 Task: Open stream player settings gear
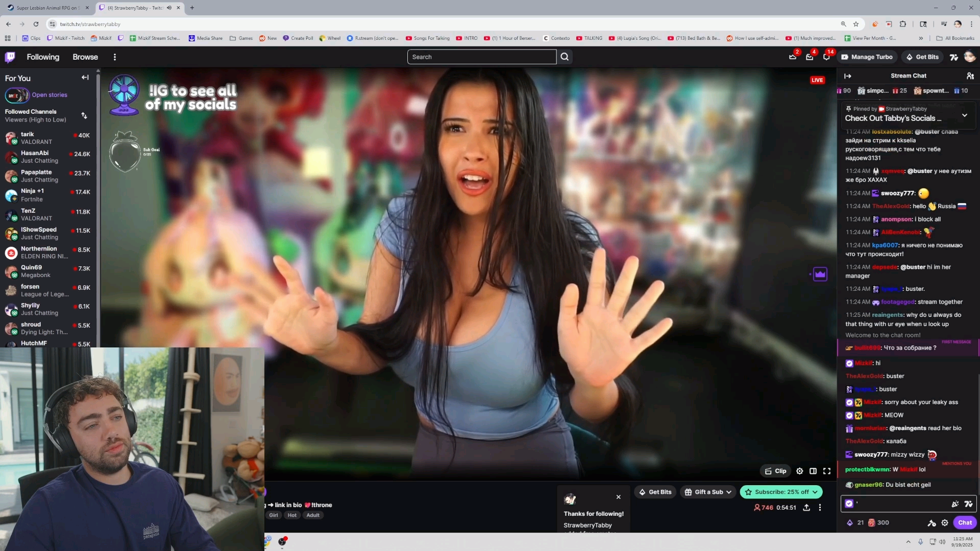799,471
